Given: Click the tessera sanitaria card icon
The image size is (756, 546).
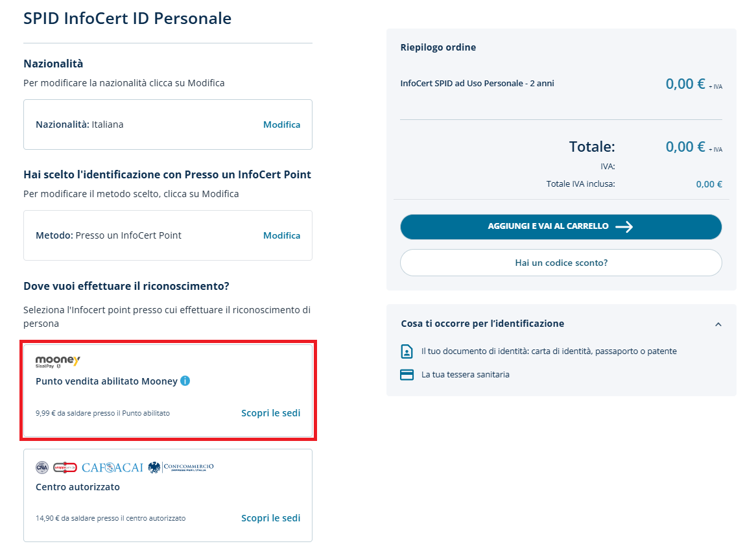Looking at the screenshot, I should [x=407, y=375].
